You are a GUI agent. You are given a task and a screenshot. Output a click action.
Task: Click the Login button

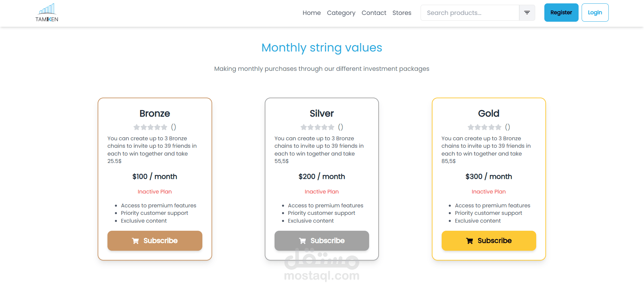click(595, 13)
